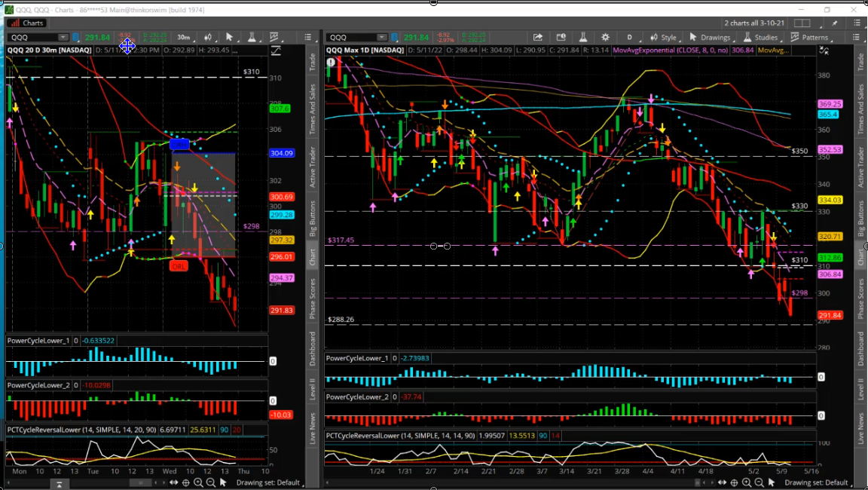868x490 pixels.
Task: Click the 2 charts all 3-10-21 grid name
Action: (x=754, y=23)
